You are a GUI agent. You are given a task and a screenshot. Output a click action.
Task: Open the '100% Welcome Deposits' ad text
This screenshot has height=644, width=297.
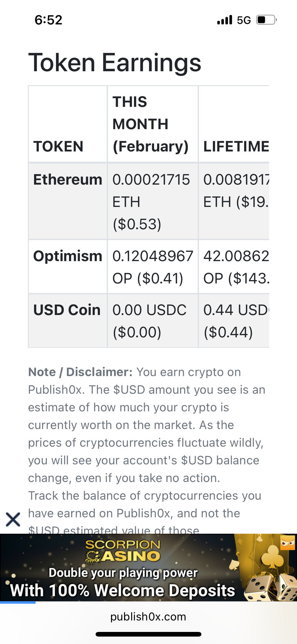pos(123,590)
